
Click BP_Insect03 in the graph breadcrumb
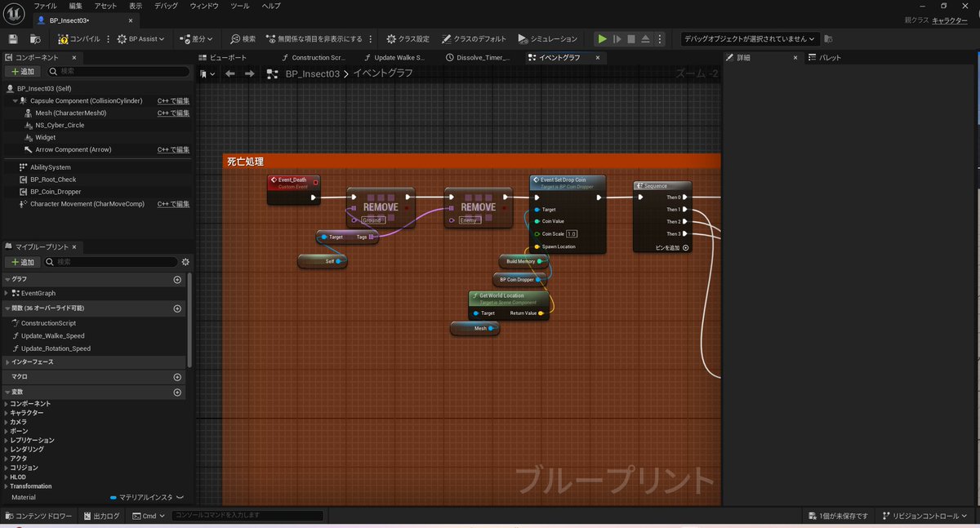pyautogui.click(x=312, y=73)
